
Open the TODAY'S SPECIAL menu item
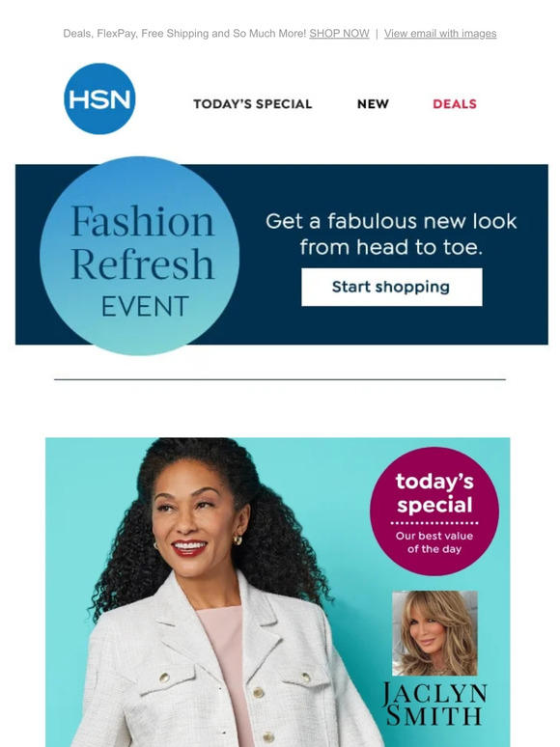pyautogui.click(x=253, y=104)
